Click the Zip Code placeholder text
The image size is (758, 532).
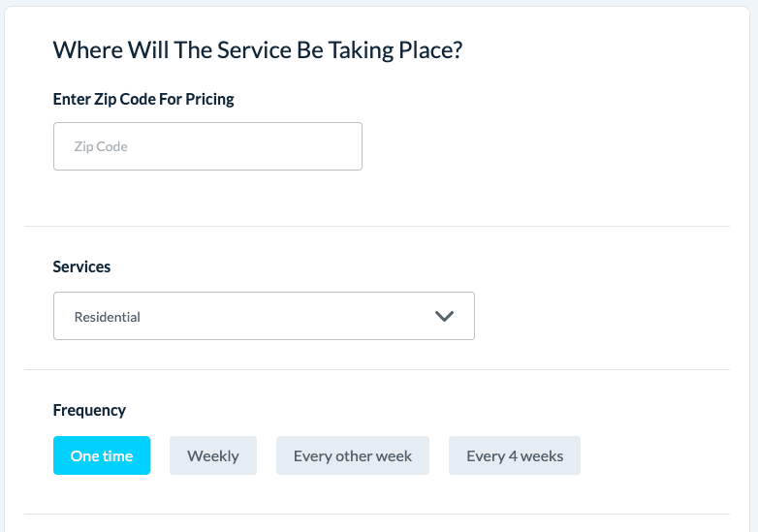click(x=101, y=146)
